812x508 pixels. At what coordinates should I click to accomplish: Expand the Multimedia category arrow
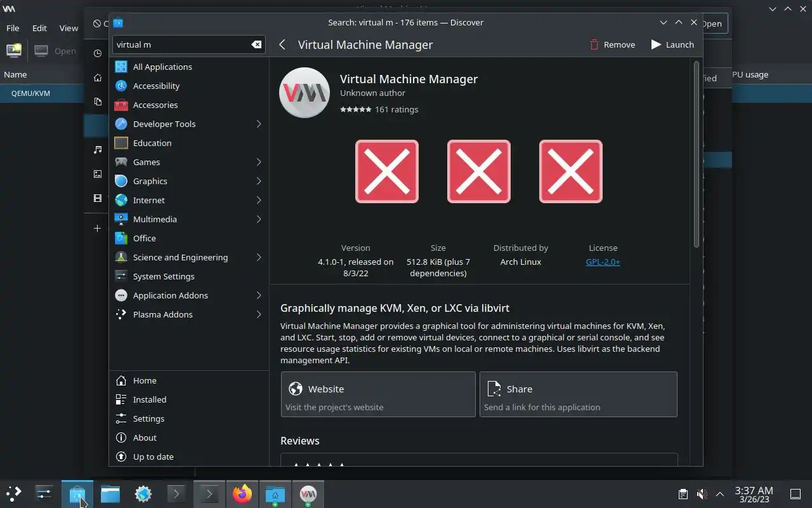click(x=259, y=219)
